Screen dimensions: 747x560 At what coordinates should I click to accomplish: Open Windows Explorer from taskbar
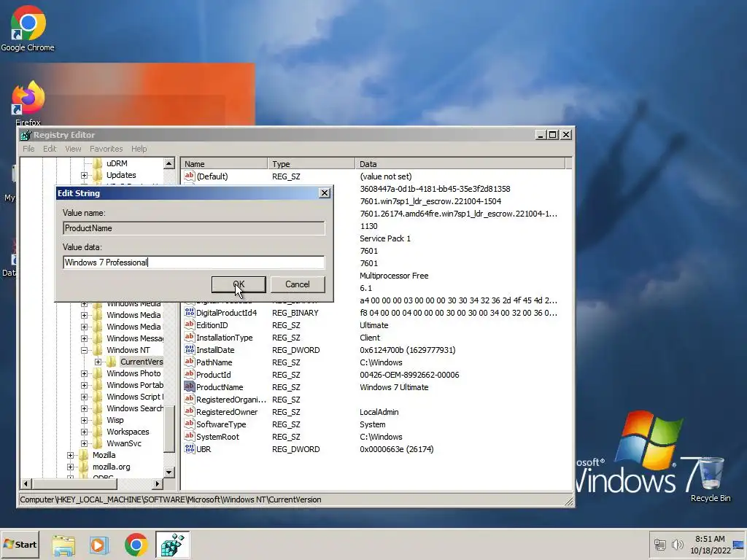63,545
